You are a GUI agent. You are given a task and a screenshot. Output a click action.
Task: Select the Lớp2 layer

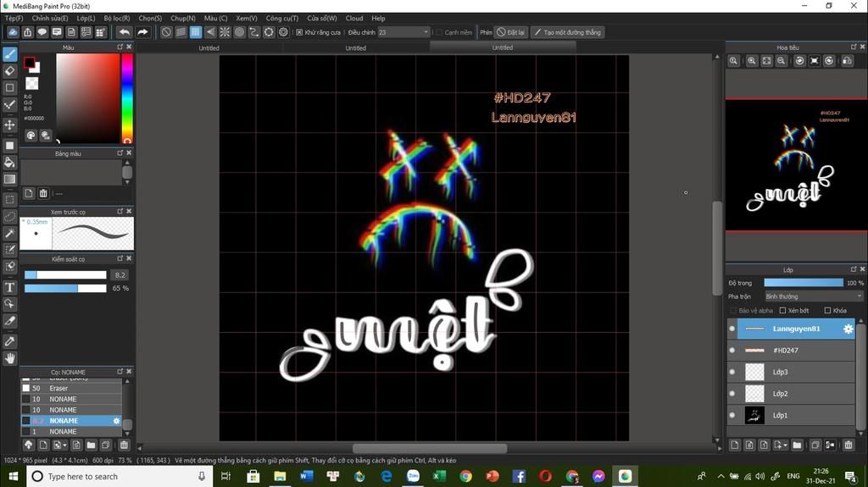(791, 394)
